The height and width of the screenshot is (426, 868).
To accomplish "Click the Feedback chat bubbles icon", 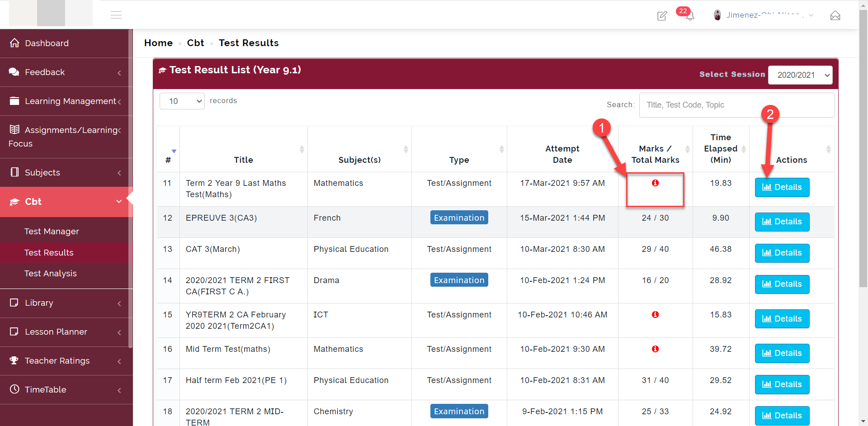I will pyautogui.click(x=14, y=71).
